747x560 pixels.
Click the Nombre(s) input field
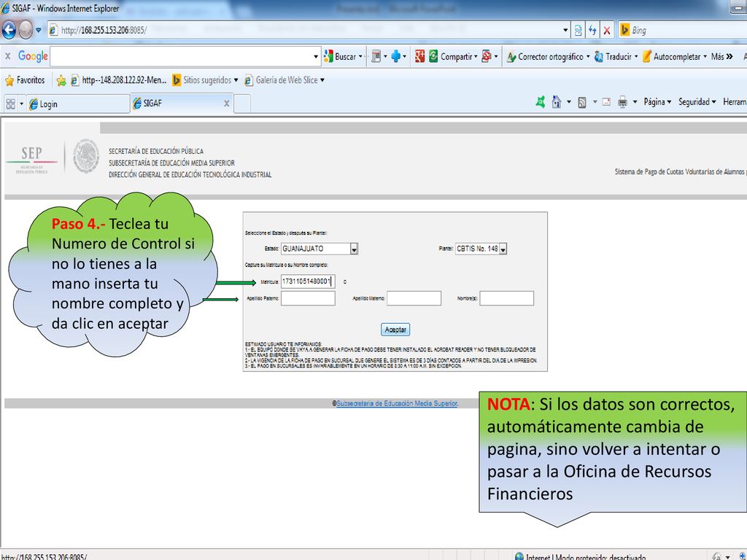506,298
